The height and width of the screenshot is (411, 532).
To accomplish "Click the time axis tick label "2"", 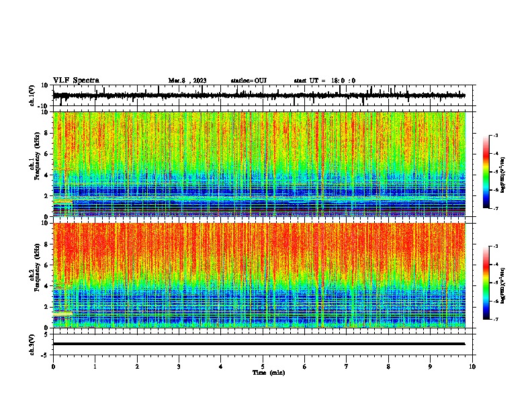I will click(x=137, y=367).
